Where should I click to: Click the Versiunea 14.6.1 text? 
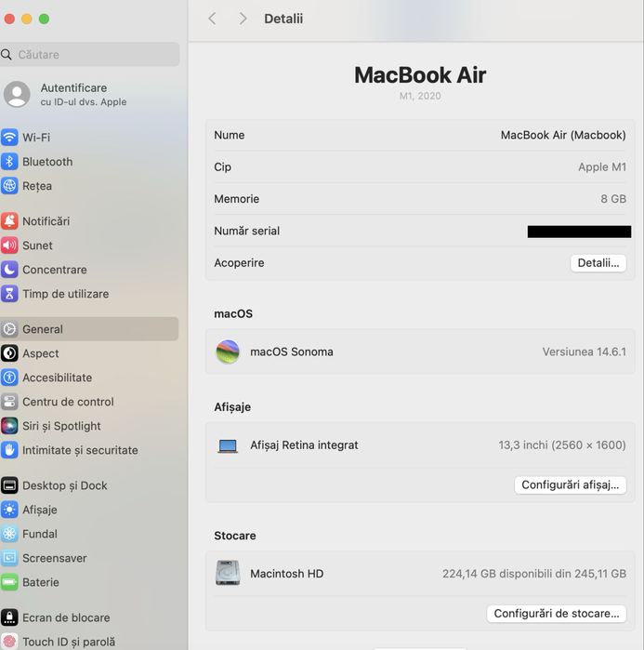[585, 352]
